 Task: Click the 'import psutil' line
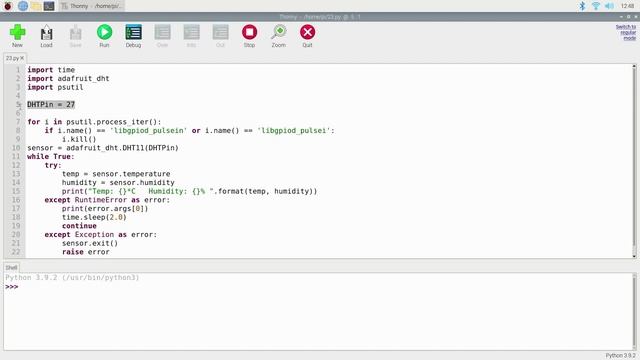pyautogui.click(x=55, y=87)
